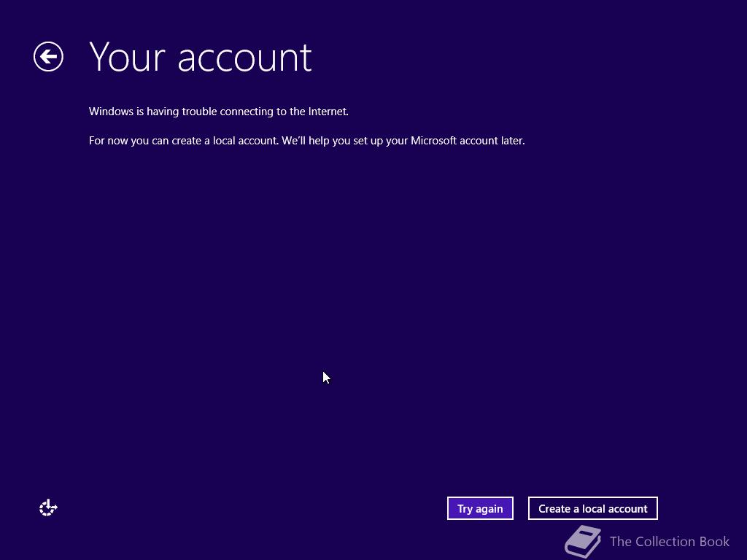The image size is (747, 560).
Task: Open the Ease of Access icon
Action: click(x=48, y=508)
